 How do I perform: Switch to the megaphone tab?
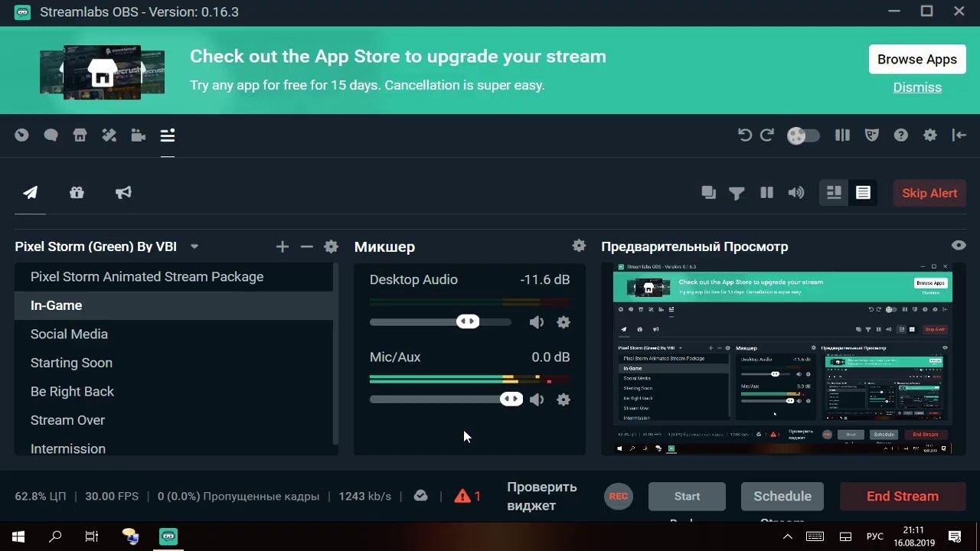coord(123,193)
